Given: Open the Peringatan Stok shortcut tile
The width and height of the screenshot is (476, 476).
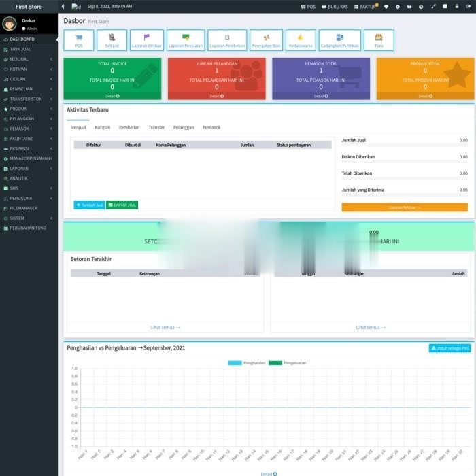Looking at the screenshot, I should click(266, 40).
